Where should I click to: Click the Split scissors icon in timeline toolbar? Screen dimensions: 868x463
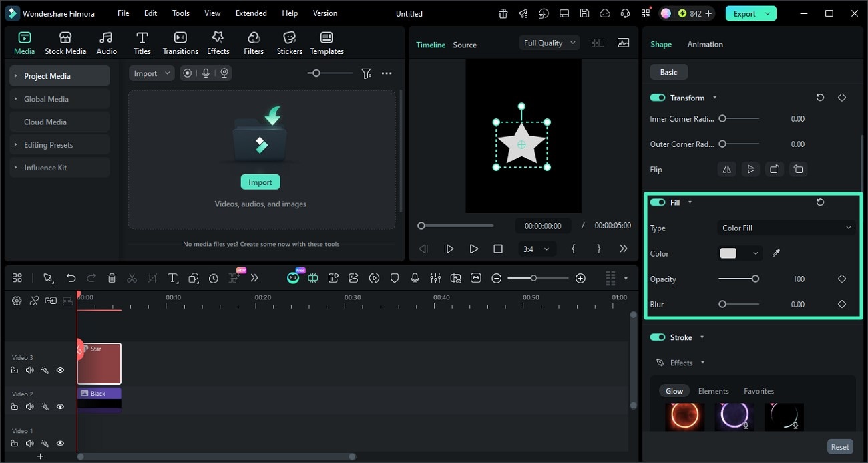point(132,278)
